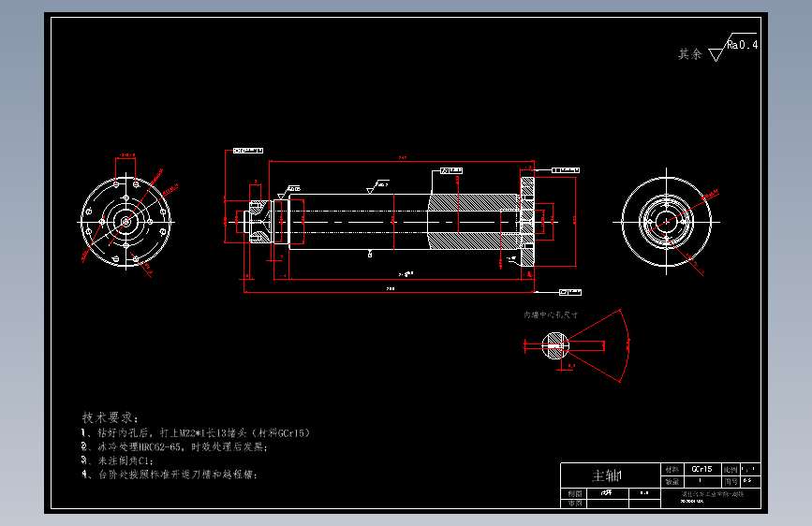Image resolution: width=812 pixels, height=526 pixels.
Task: Click the 制图 label in title block
Action: (x=574, y=493)
